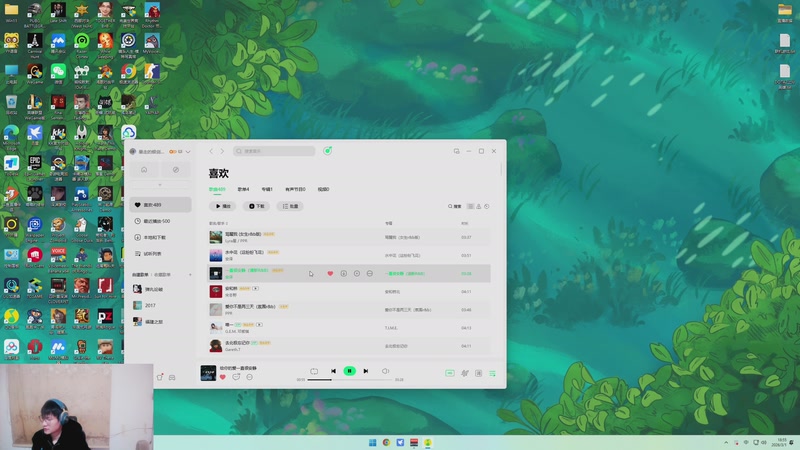800x450 pixels.
Task: Open the play queue list icon
Action: coord(492,373)
